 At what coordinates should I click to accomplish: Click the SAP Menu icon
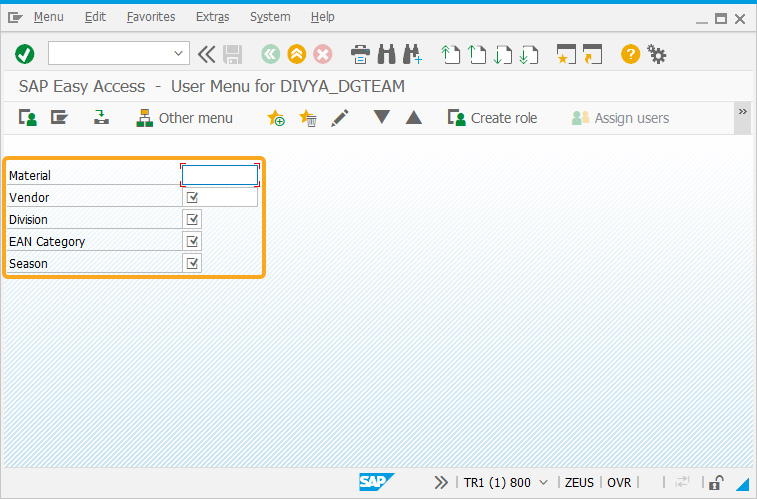point(59,118)
